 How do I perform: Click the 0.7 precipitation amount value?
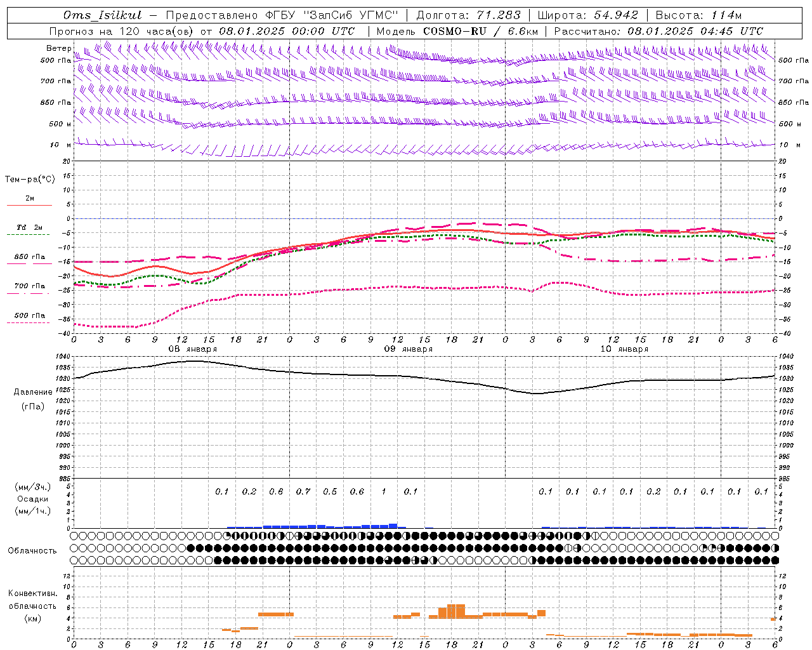click(x=303, y=492)
